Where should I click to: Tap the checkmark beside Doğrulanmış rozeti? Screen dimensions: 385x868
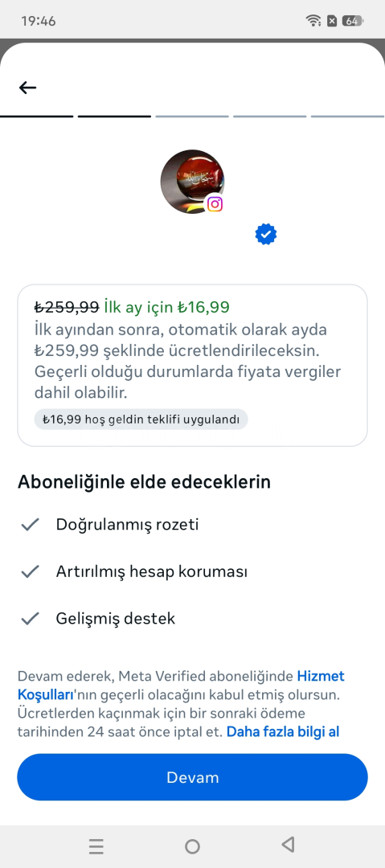click(x=30, y=524)
